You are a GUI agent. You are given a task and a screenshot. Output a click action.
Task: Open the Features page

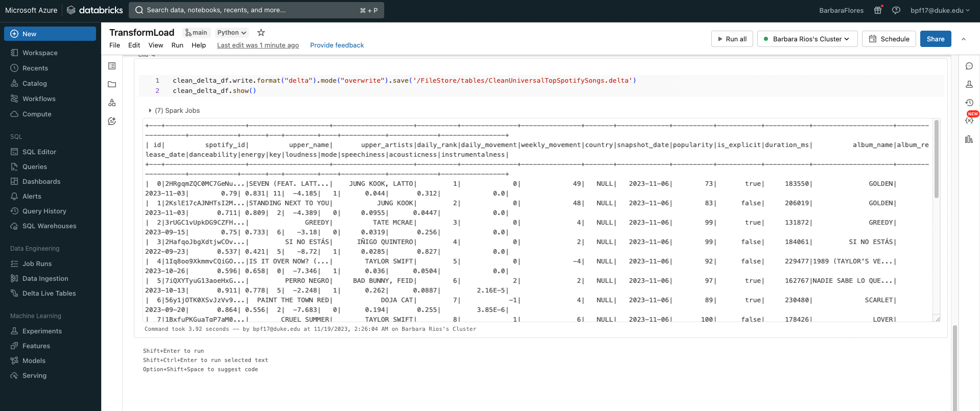[36, 346]
